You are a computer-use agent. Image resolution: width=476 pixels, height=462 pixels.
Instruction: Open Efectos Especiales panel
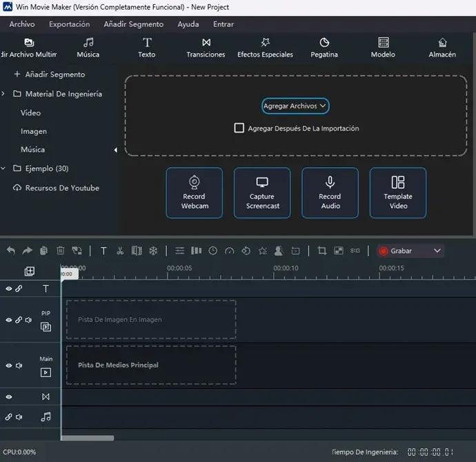(265, 48)
